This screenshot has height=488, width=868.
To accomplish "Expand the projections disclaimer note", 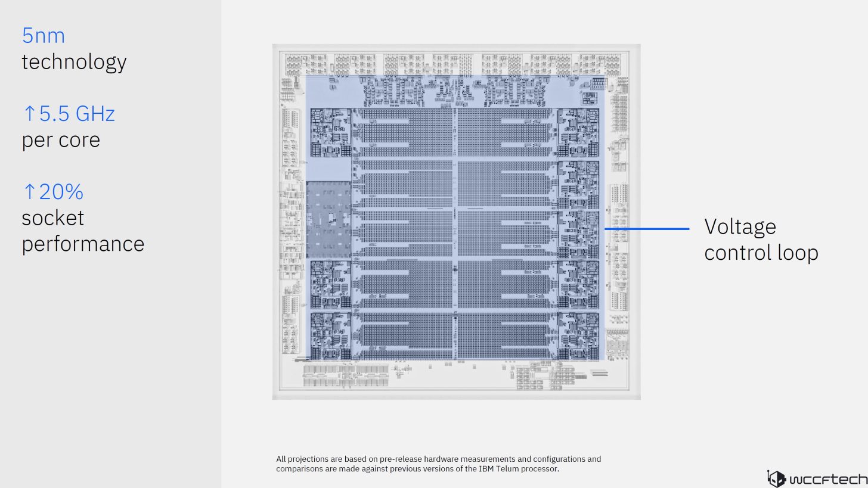I will click(x=438, y=464).
